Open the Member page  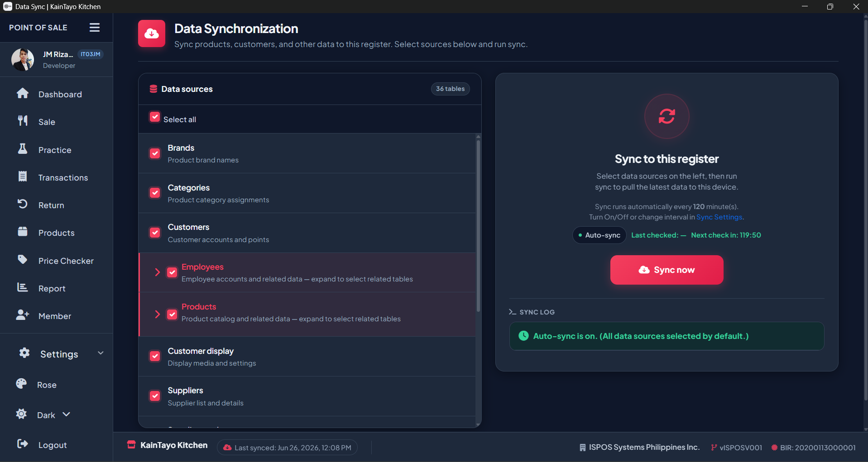(x=56, y=316)
